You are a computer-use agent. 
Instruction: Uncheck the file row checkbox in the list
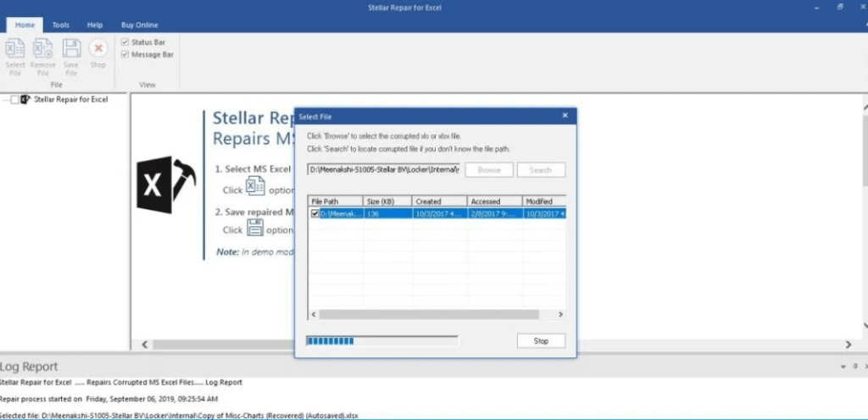(x=315, y=213)
